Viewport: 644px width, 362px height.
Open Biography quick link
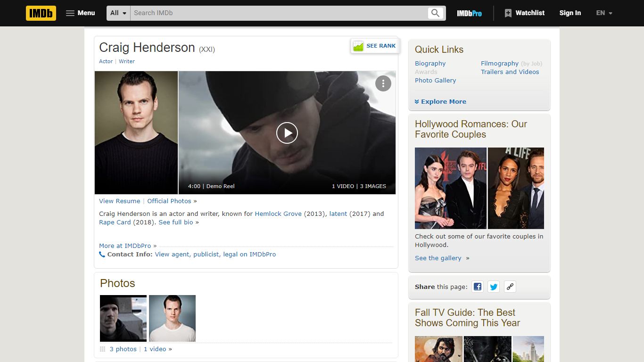pyautogui.click(x=430, y=63)
